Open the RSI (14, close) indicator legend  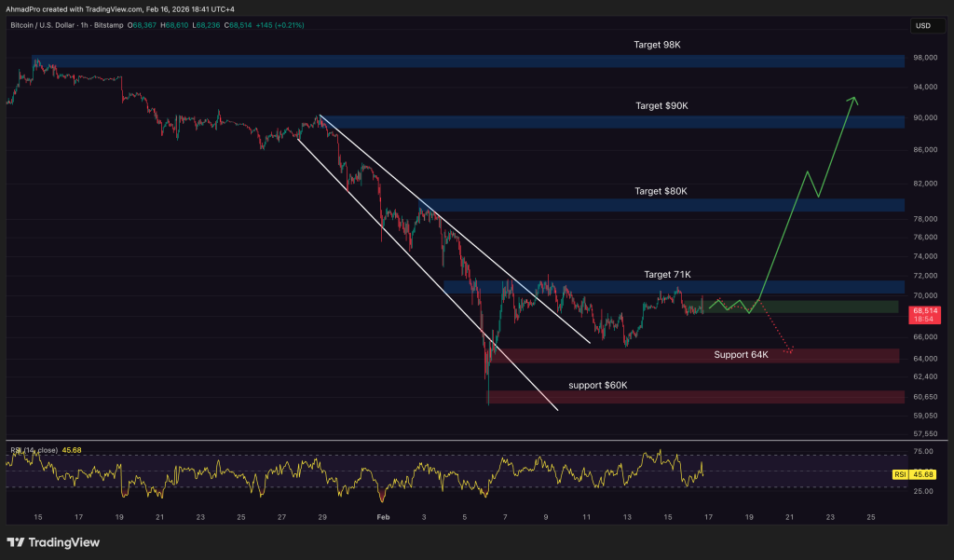tap(32, 450)
